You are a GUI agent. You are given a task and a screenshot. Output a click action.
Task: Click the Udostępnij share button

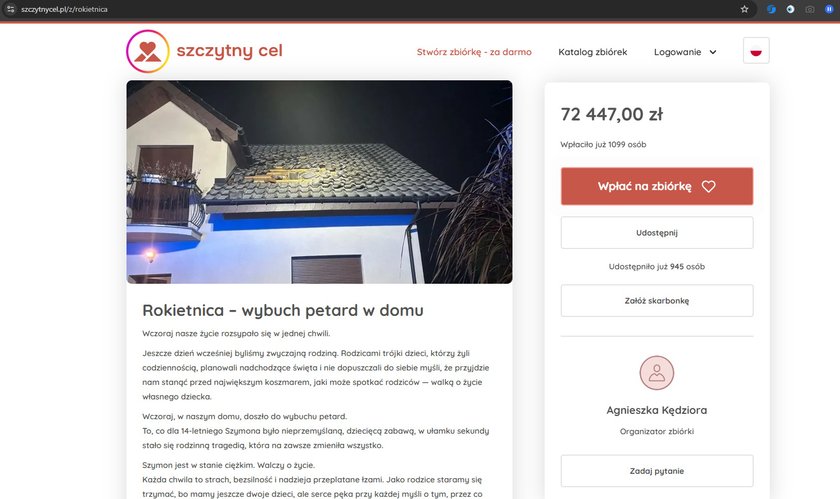coord(657,233)
